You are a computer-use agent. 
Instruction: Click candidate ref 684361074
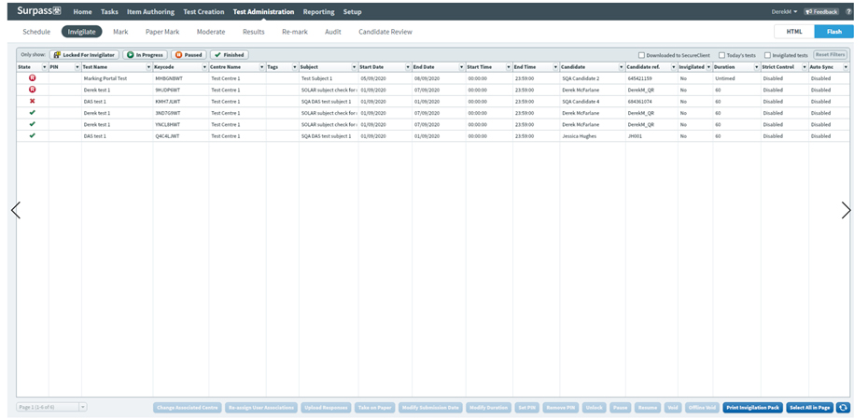(x=651, y=102)
